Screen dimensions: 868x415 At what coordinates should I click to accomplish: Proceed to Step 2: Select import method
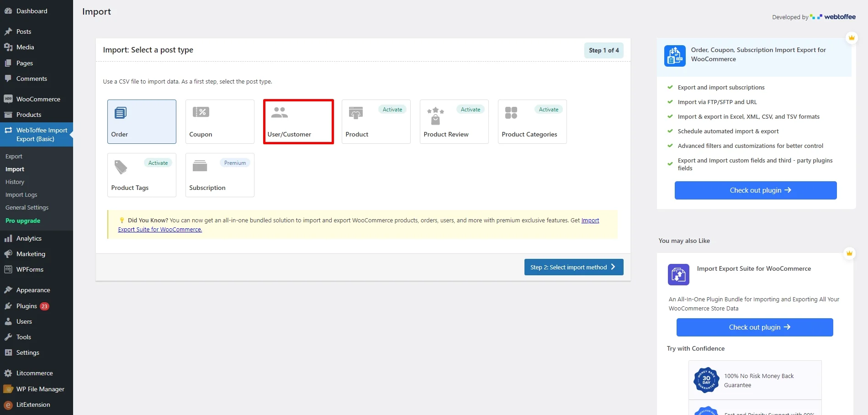click(x=574, y=267)
